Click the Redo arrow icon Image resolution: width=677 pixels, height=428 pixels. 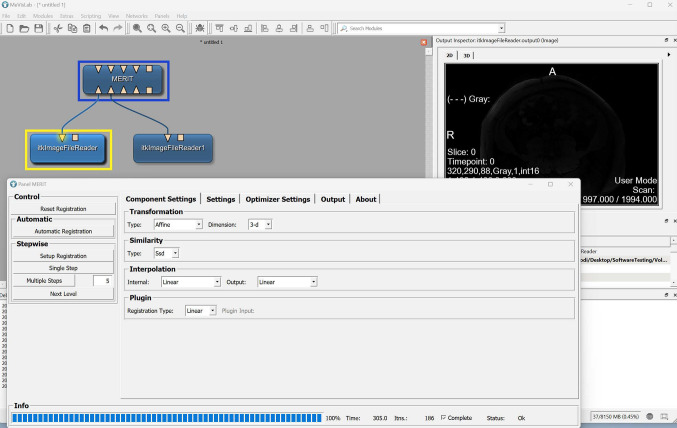point(118,28)
